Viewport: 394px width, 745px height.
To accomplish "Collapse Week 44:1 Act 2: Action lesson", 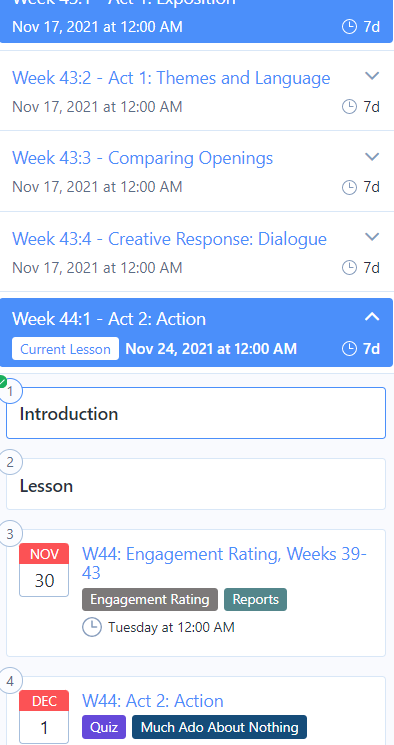I will [x=372, y=316].
